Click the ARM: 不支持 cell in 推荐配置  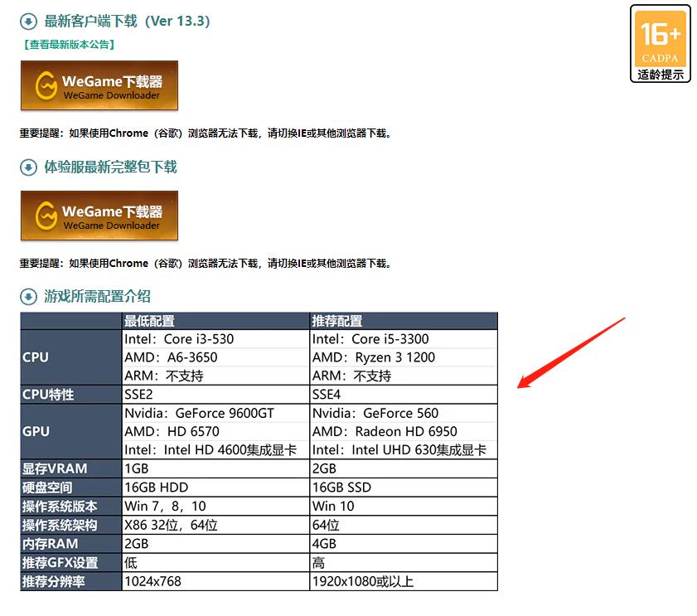click(404, 376)
